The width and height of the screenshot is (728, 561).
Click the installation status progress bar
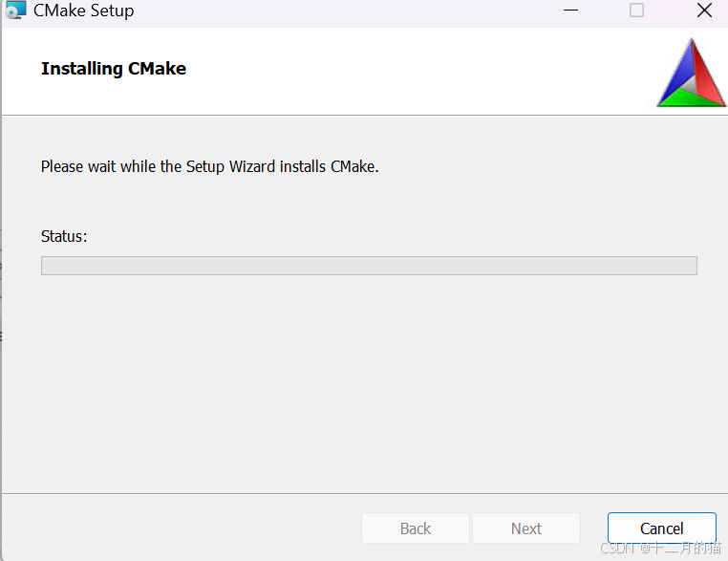pyautogui.click(x=369, y=266)
